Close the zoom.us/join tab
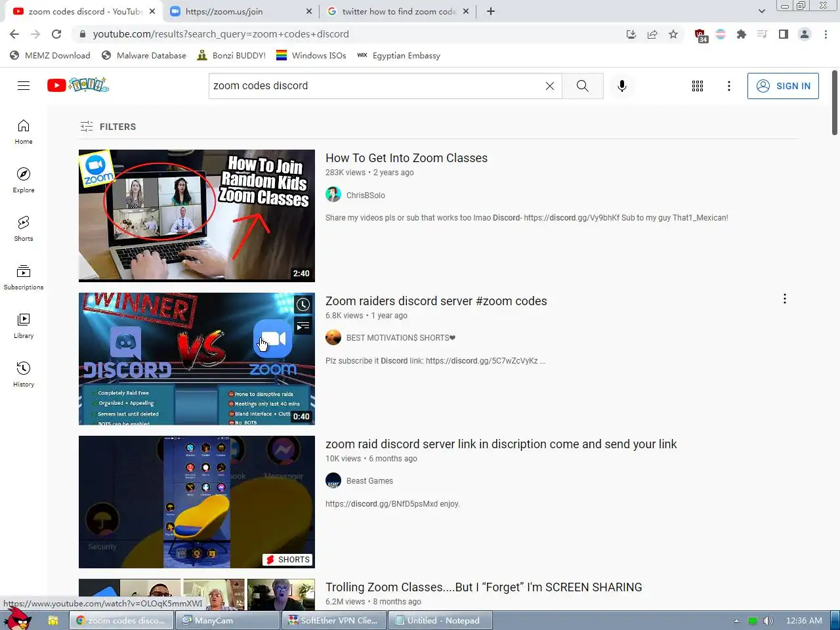Screen dimensions: 840x630 tap(310, 11)
